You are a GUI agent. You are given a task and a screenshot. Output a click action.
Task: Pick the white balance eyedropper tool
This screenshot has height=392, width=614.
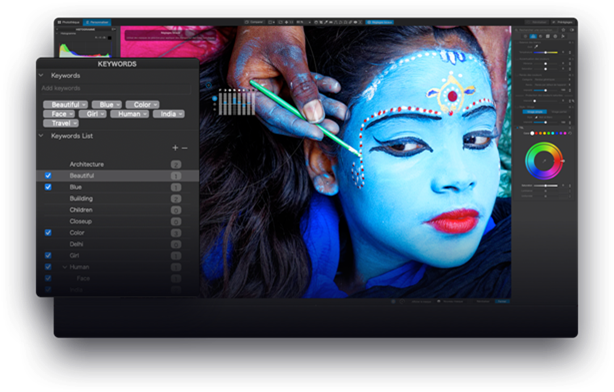(x=536, y=47)
